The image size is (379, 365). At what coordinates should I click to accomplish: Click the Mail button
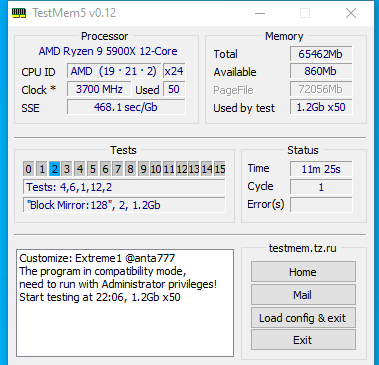[303, 295]
